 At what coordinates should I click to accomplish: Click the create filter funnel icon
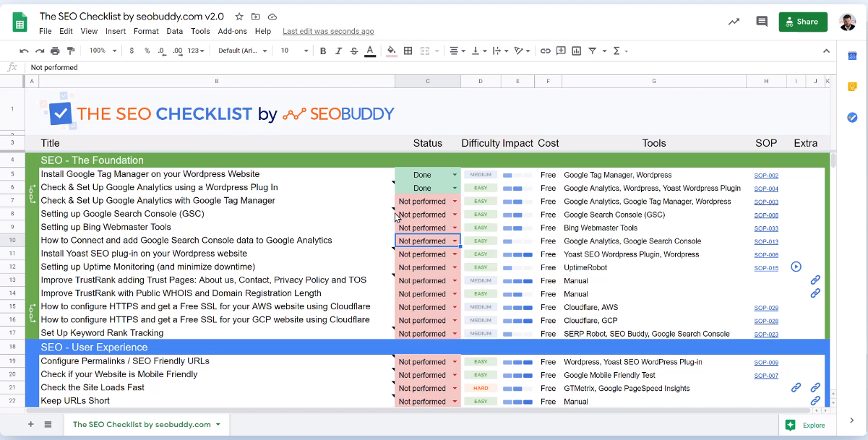593,51
